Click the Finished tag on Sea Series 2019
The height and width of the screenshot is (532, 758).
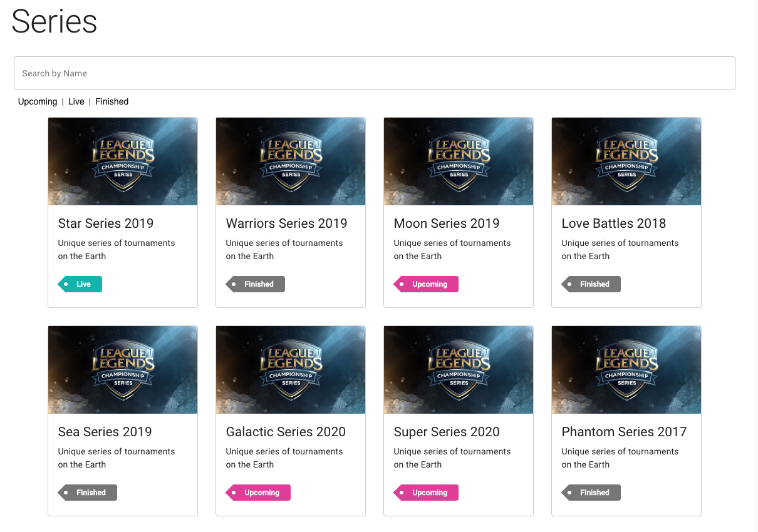[x=88, y=493]
